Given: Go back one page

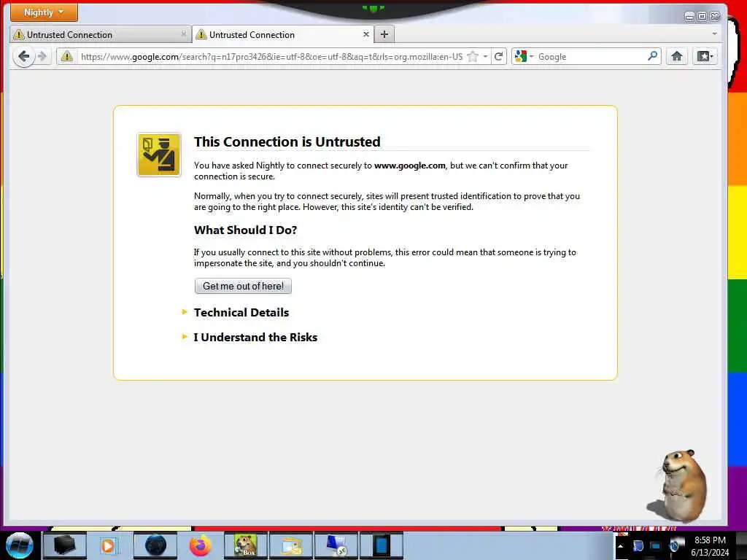Looking at the screenshot, I should pyautogui.click(x=23, y=57).
